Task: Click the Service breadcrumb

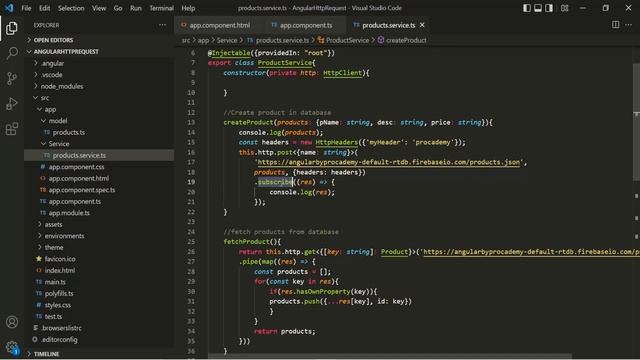Action: coord(227,40)
